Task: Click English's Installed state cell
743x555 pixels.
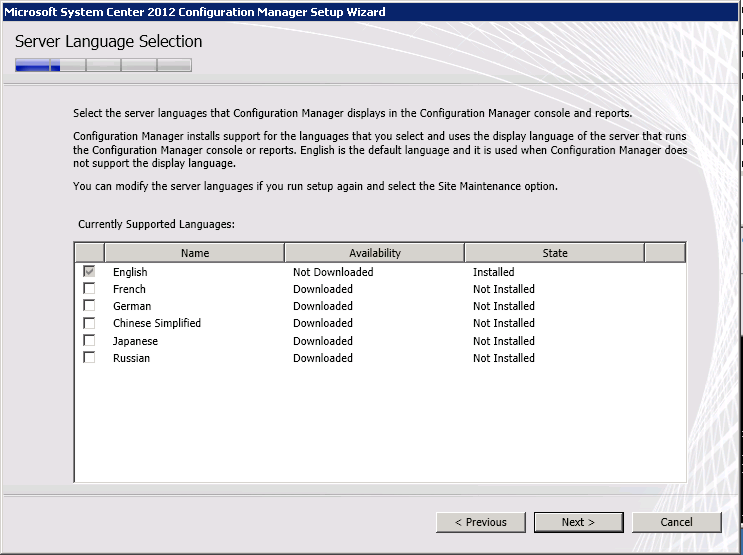Action: (493, 272)
